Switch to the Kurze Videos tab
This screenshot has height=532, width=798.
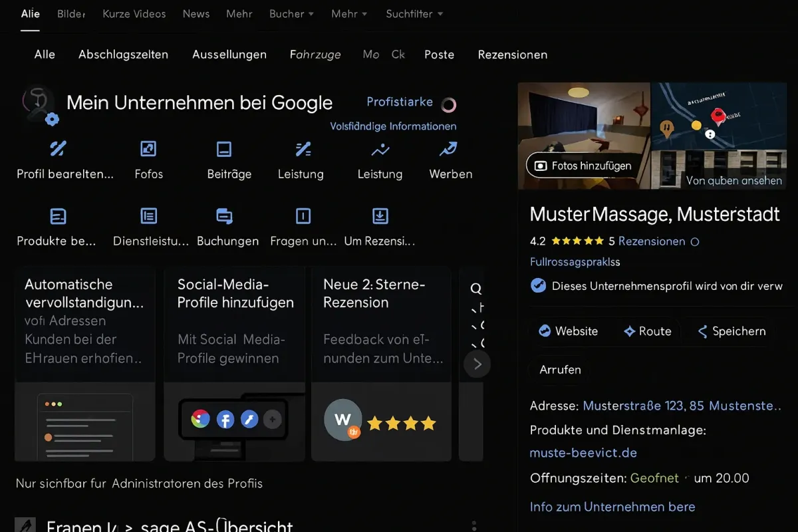pyautogui.click(x=134, y=13)
